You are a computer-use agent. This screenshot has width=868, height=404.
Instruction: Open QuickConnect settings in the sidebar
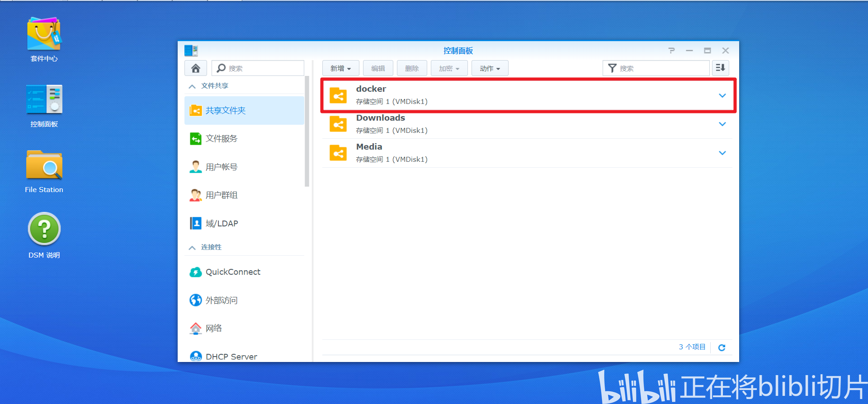coord(244,272)
